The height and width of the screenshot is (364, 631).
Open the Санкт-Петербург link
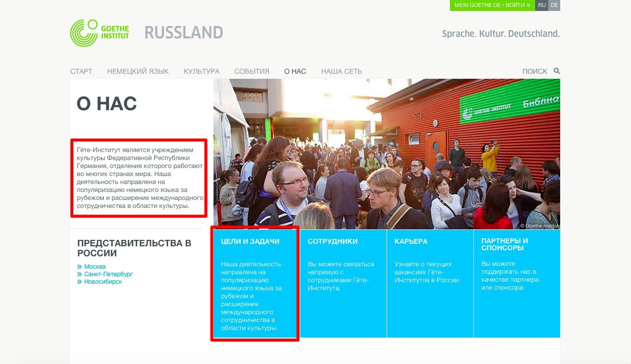pos(108,274)
